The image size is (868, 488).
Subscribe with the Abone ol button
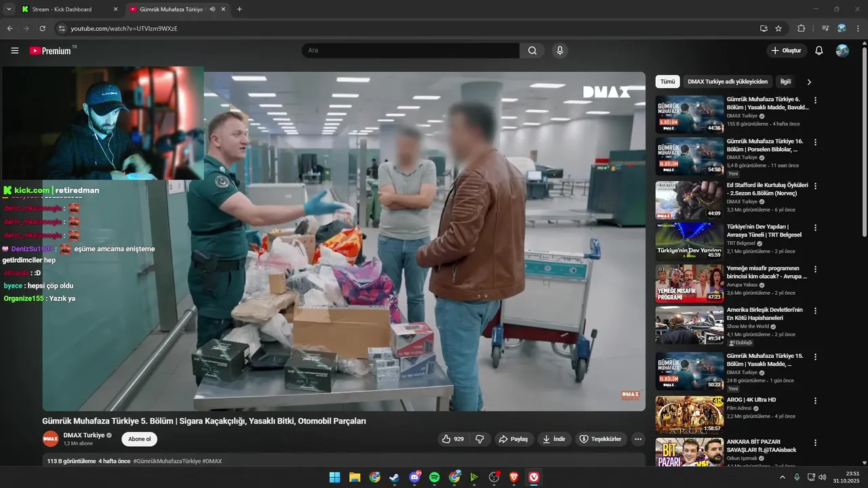(x=139, y=439)
